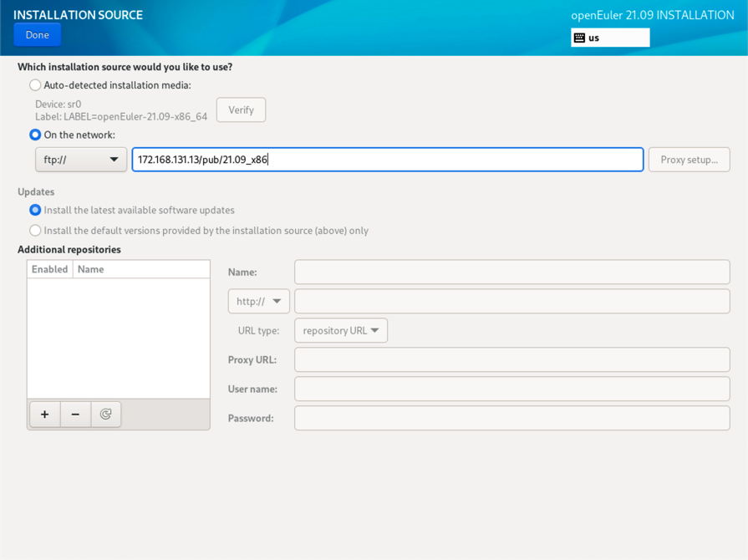Screen dimensions: 748x560
Task: Open the ftp:// protocol dropdown
Action: (x=80, y=160)
